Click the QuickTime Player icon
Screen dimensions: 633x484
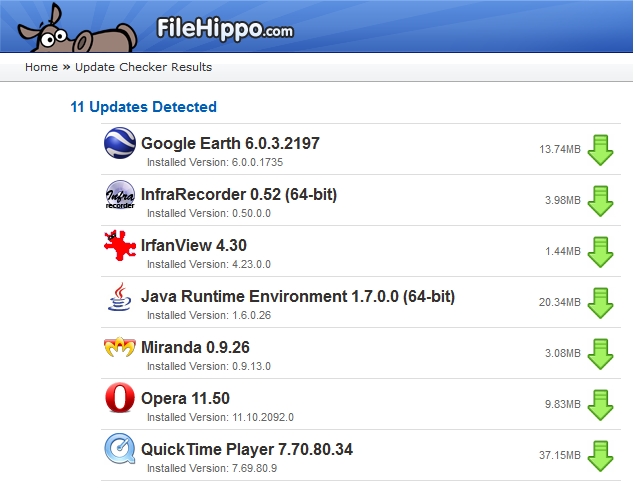120,449
